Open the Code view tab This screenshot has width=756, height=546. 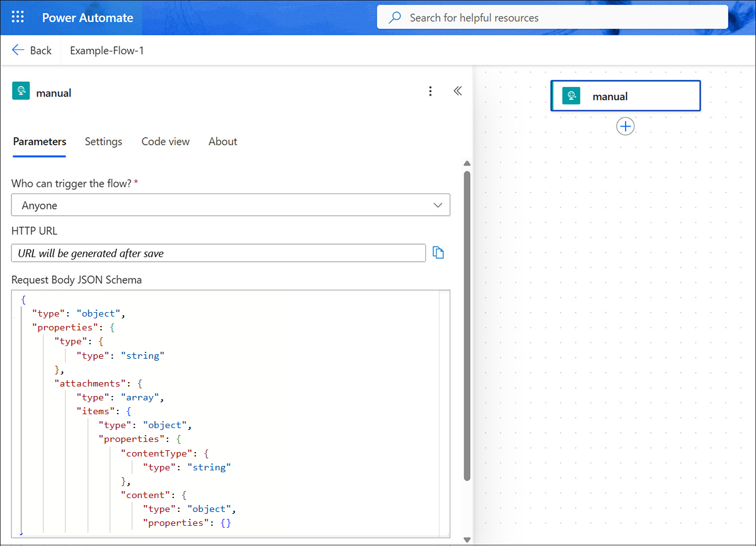click(x=165, y=141)
